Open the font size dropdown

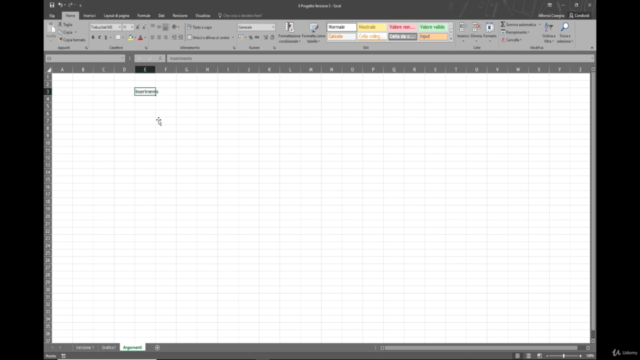tap(132, 27)
